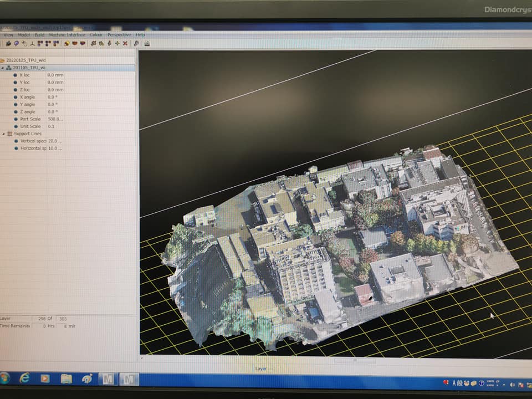Click the narrow upright olive toolbar icon
This screenshot has width=532, height=399.
109,43
